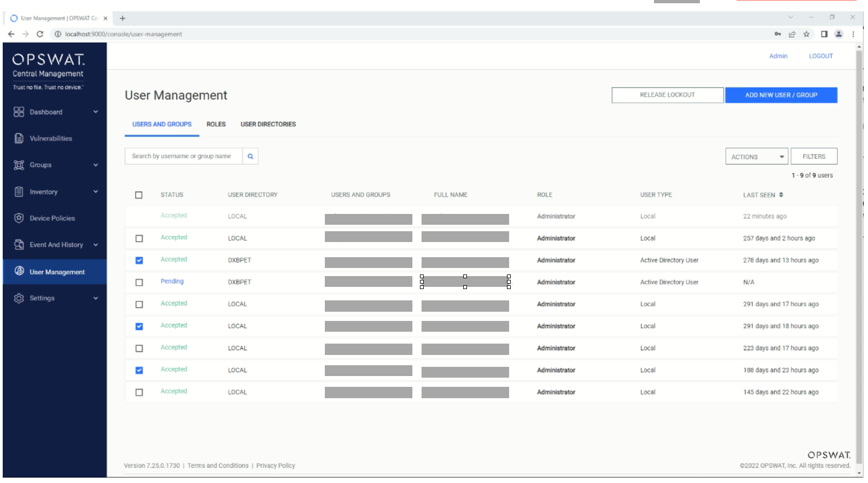
Task: Switch to the Users And Groups tab
Action: tap(162, 124)
